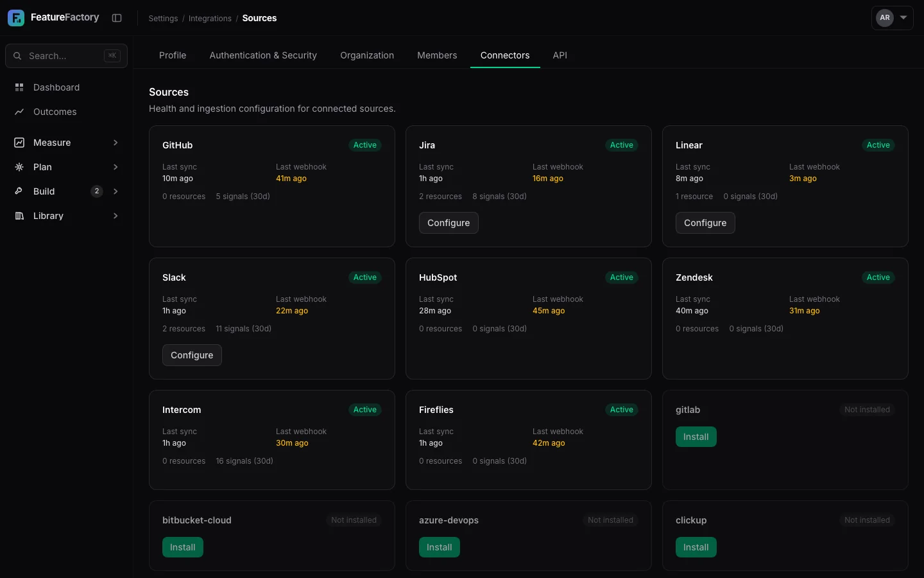The image size is (924, 578).
Task: Click the AR user avatar
Action: tap(885, 18)
